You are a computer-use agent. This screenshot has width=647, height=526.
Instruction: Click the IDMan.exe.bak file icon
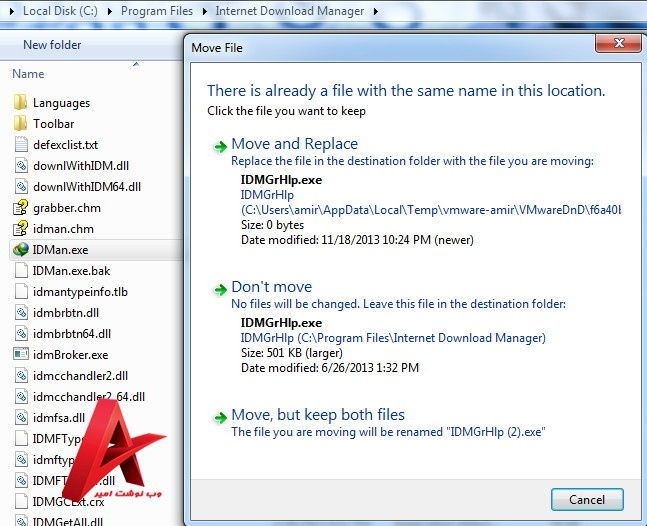point(21,271)
